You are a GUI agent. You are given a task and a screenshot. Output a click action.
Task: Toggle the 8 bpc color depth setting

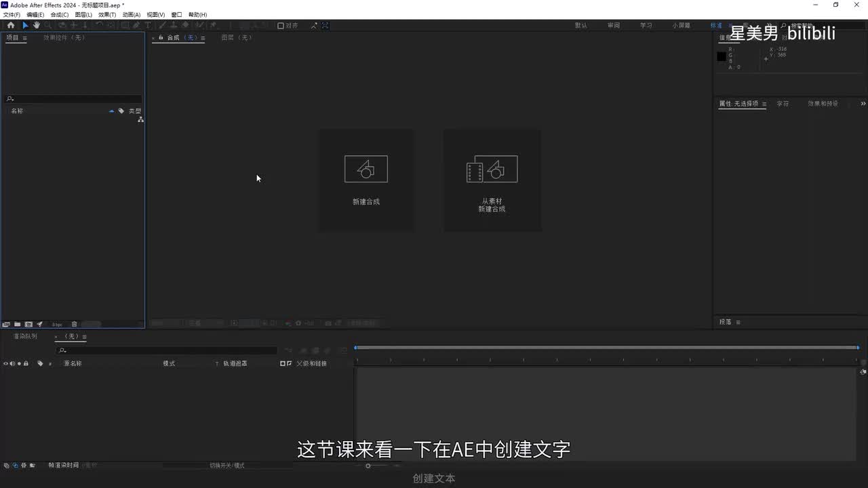click(57, 325)
